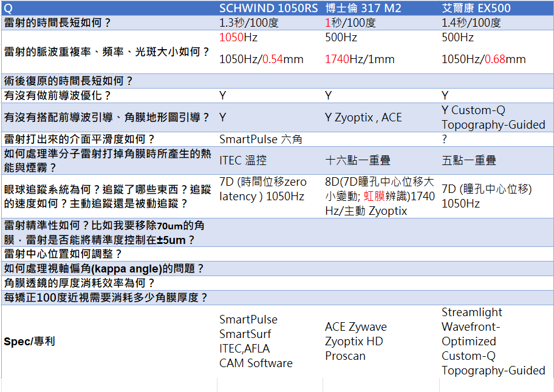Viewport: 554px width, 392px height.
Task: Click the question '雷射的時間長短如何？'
Action: pos(58,22)
